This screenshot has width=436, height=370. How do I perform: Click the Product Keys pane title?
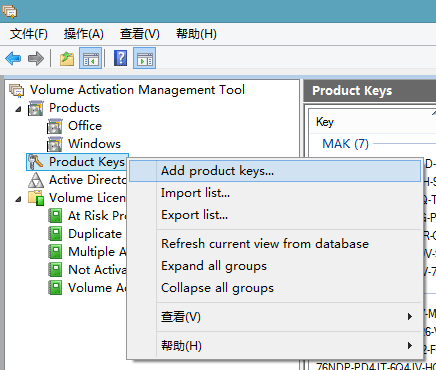tap(352, 91)
